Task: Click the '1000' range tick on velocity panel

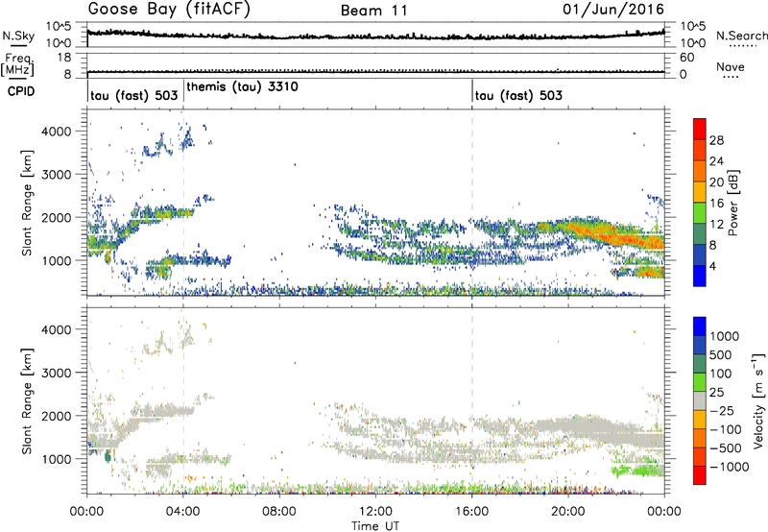Action: (x=57, y=459)
